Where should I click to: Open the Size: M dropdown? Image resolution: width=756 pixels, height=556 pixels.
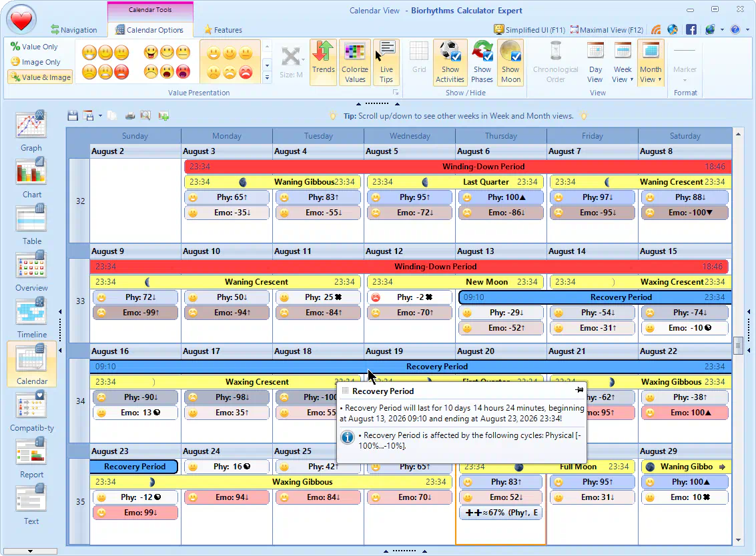291,62
